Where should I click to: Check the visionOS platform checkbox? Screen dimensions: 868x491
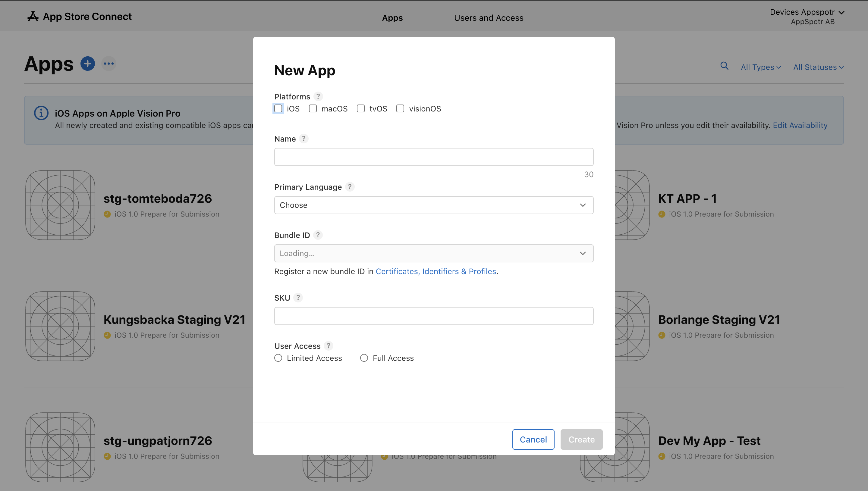400,108
